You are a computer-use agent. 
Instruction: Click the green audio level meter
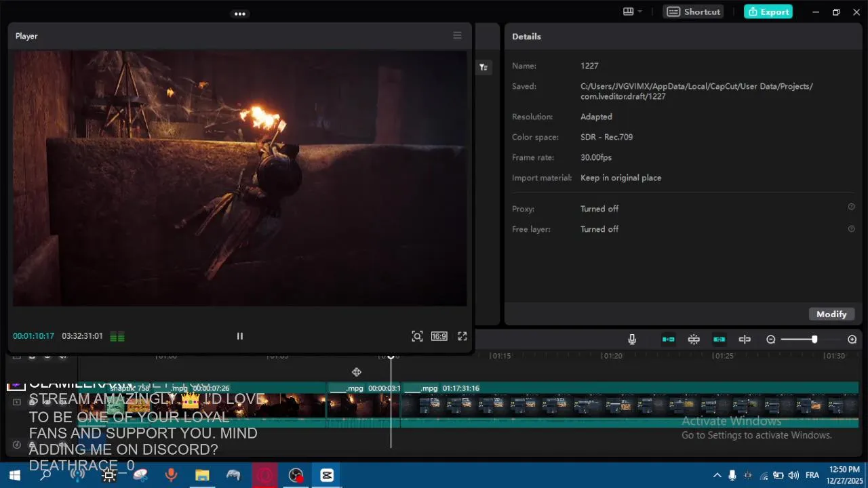(117, 336)
